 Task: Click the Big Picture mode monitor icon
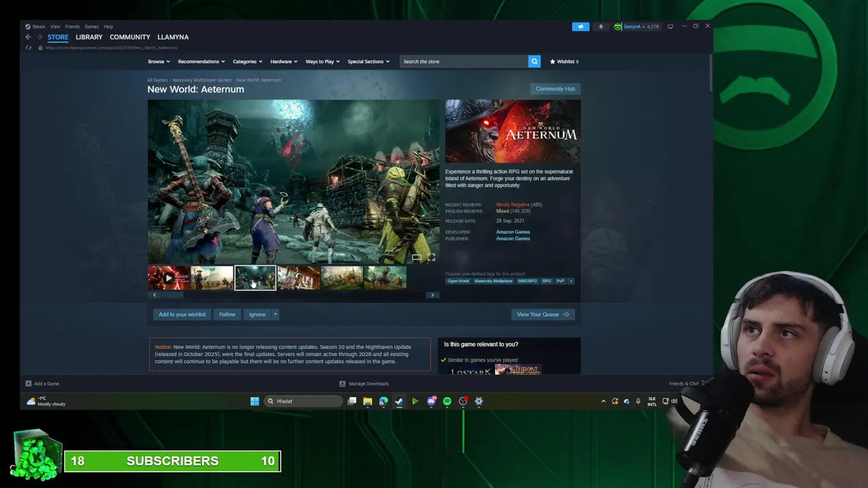tap(670, 26)
